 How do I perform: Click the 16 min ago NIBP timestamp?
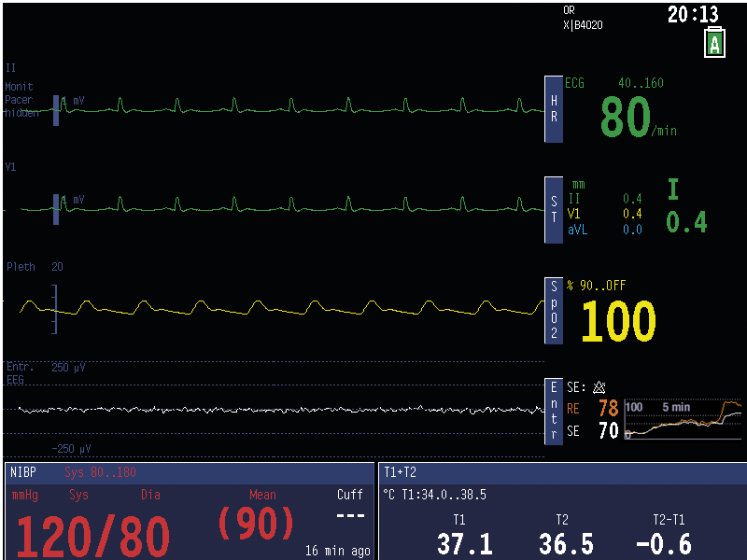338,551
